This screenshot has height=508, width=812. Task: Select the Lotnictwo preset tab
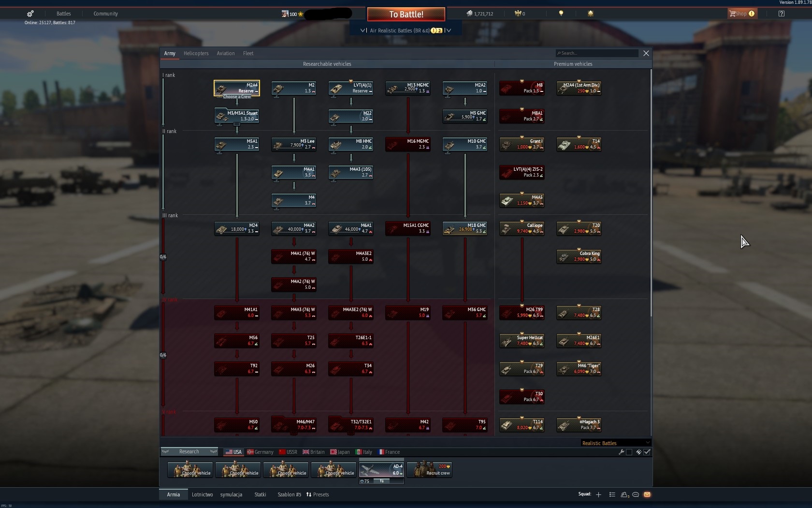203,494
